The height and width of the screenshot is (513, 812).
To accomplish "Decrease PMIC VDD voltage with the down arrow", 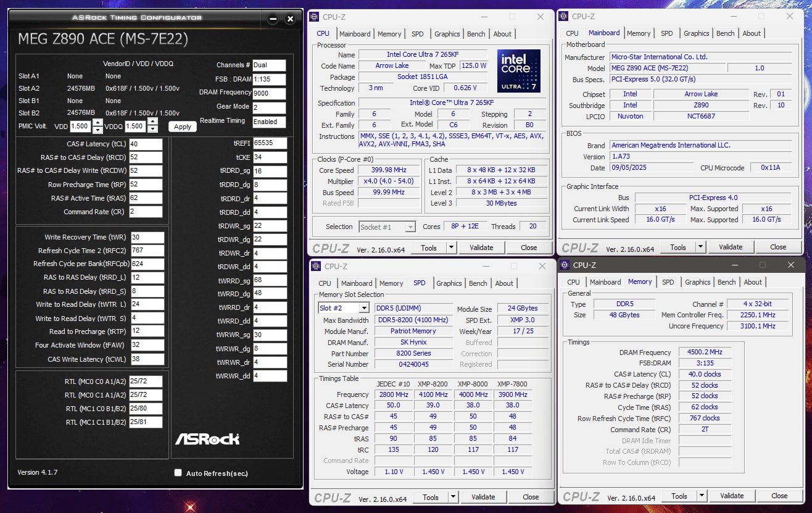I will 97,130.
